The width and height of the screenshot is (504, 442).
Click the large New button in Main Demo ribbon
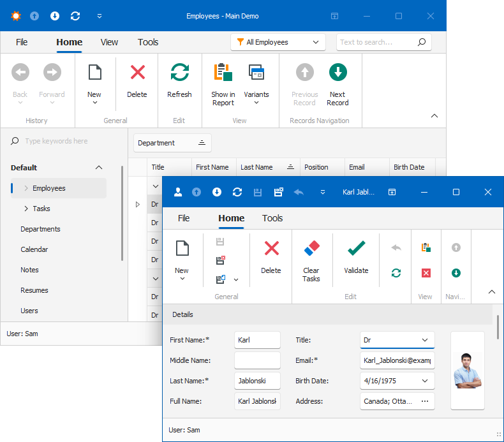pos(94,84)
